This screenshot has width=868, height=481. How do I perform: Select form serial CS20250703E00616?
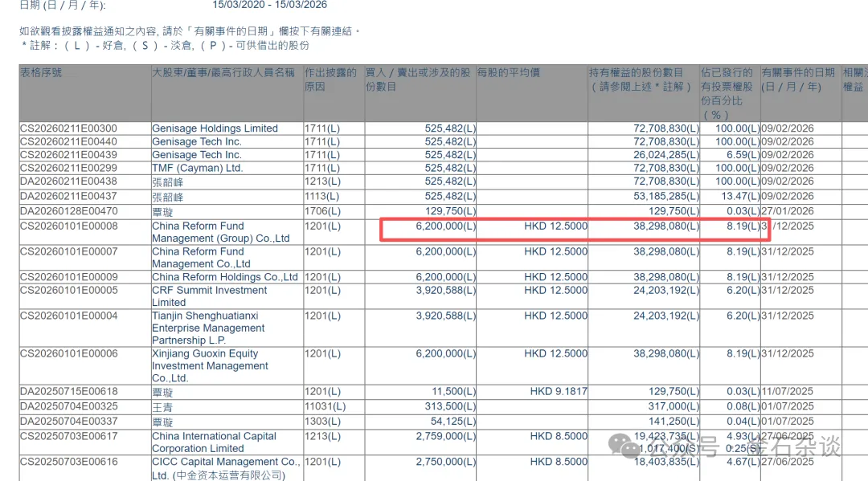(68, 462)
